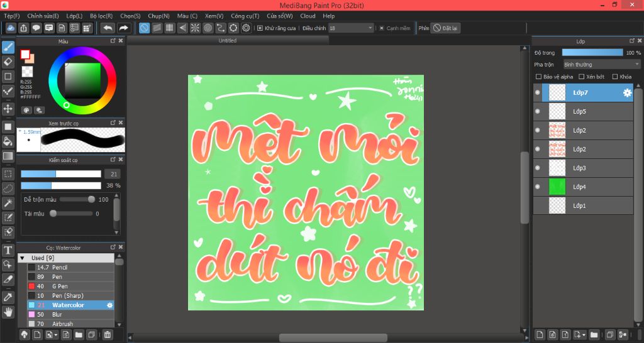Enable Xén bớt clipping checkbox

[581, 77]
